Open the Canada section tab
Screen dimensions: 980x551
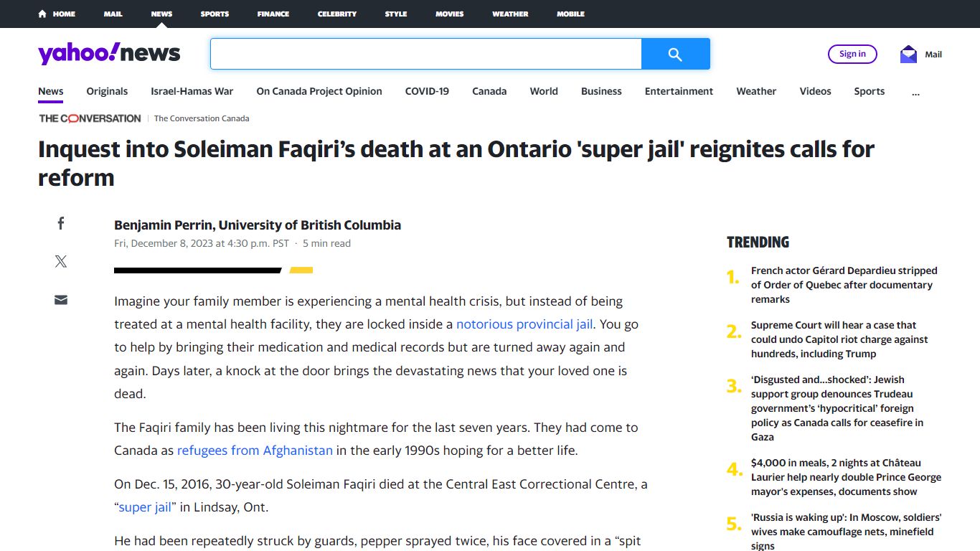pyautogui.click(x=489, y=91)
